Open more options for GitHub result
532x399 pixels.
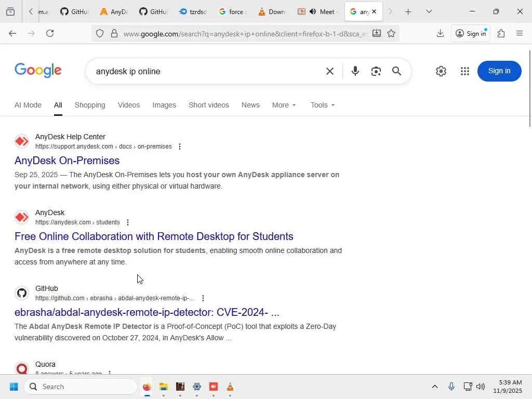pyautogui.click(x=203, y=298)
